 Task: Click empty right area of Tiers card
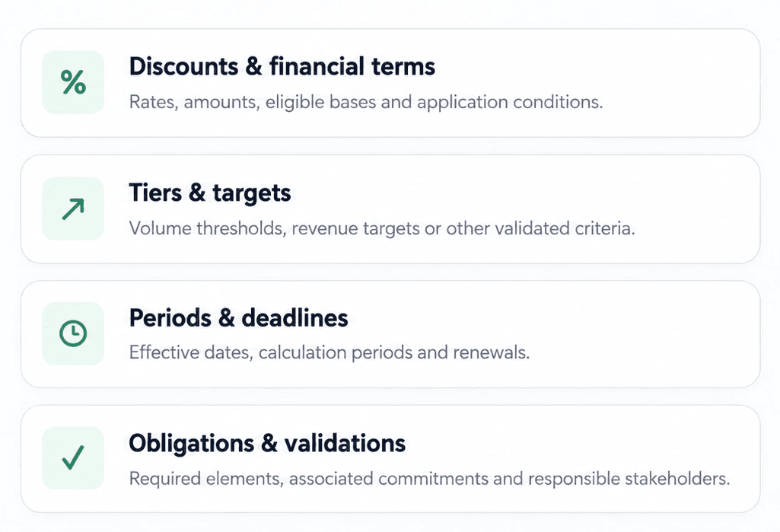tap(696, 194)
